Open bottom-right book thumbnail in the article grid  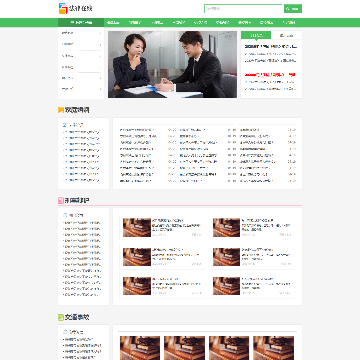(x=226, y=286)
